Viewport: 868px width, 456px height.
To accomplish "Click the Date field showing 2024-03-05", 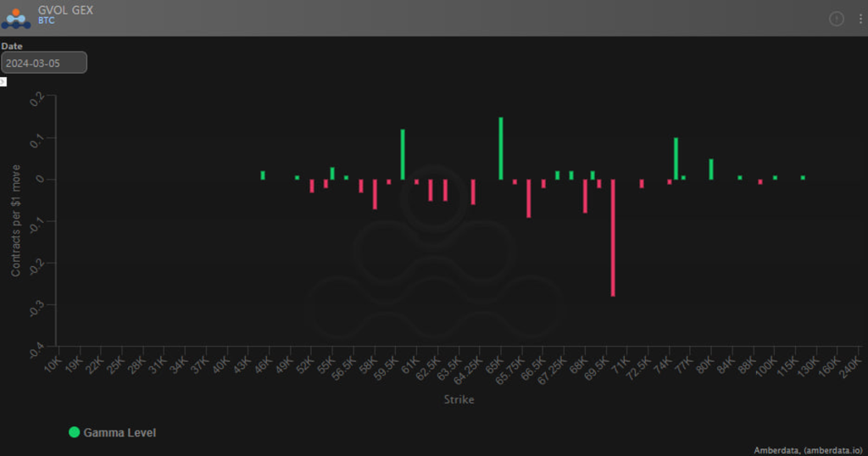I will click(x=44, y=63).
